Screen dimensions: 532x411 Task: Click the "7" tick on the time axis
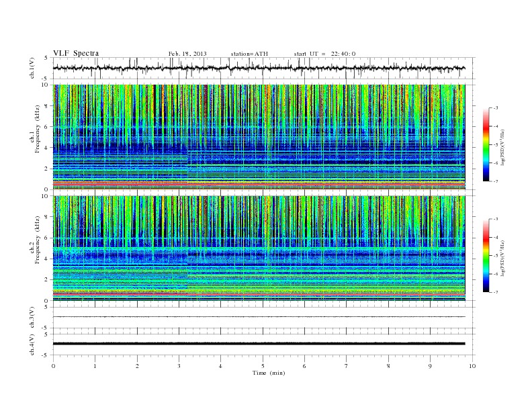click(347, 366)
